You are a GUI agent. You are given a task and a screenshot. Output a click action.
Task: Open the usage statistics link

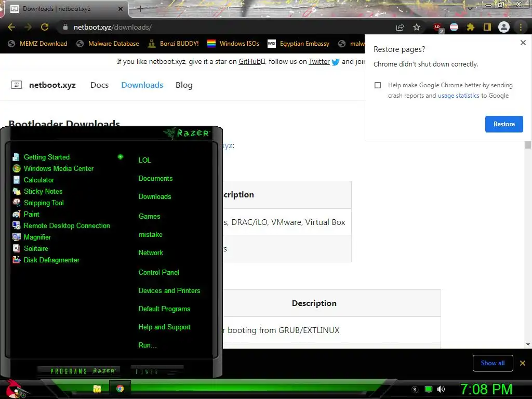pyautogui.click(x=458, y=96)
